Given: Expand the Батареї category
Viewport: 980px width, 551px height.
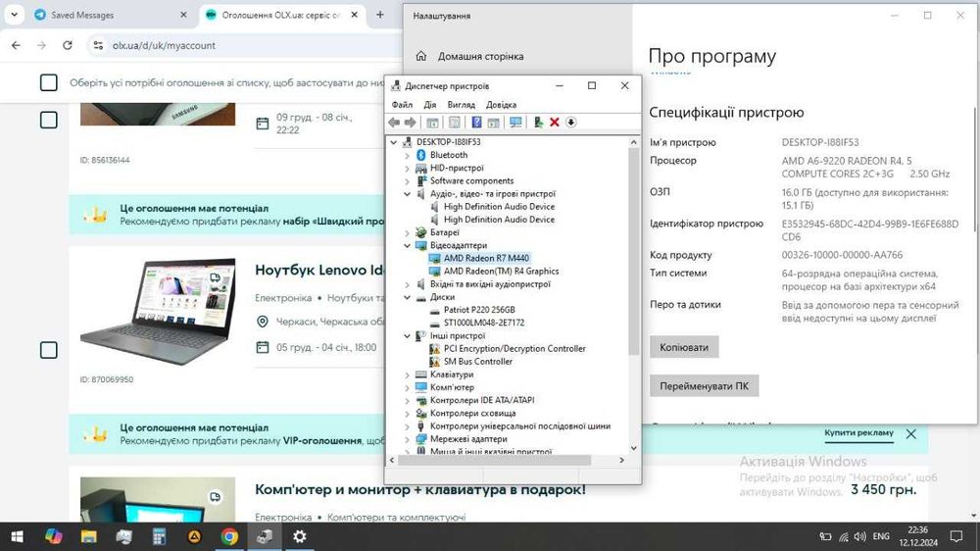Looking at the screenshot, I should (x=408, y=232).
